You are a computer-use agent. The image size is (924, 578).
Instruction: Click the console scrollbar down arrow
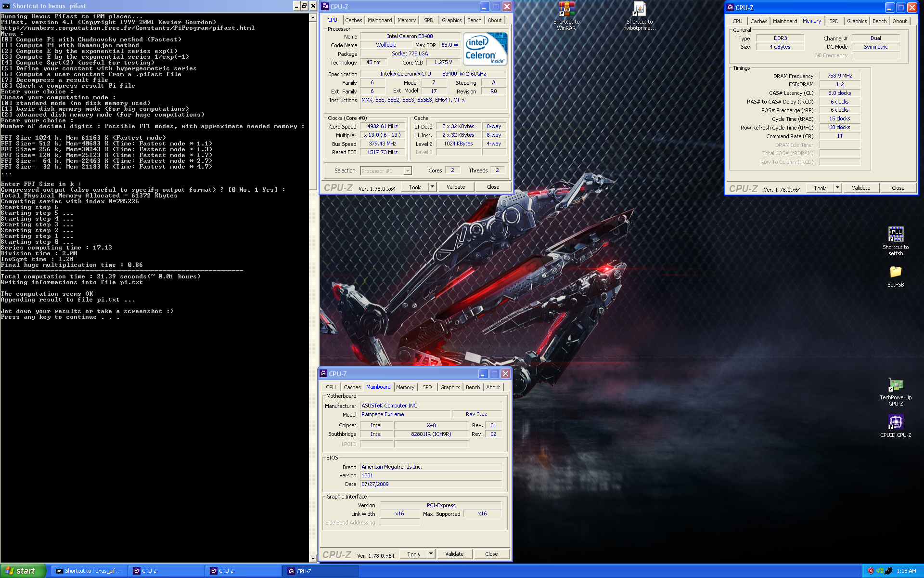coord(313,559)
